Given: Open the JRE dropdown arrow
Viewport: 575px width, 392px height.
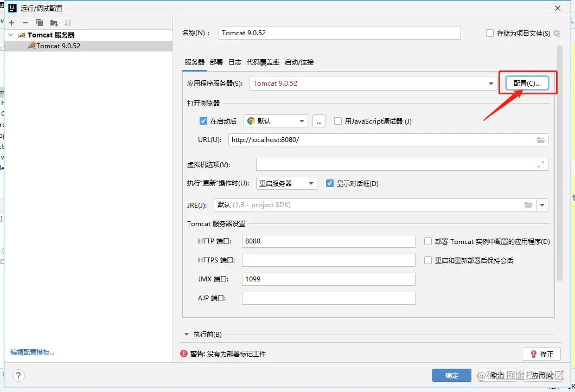Looking at the screenshot, I should pos(542,205).
